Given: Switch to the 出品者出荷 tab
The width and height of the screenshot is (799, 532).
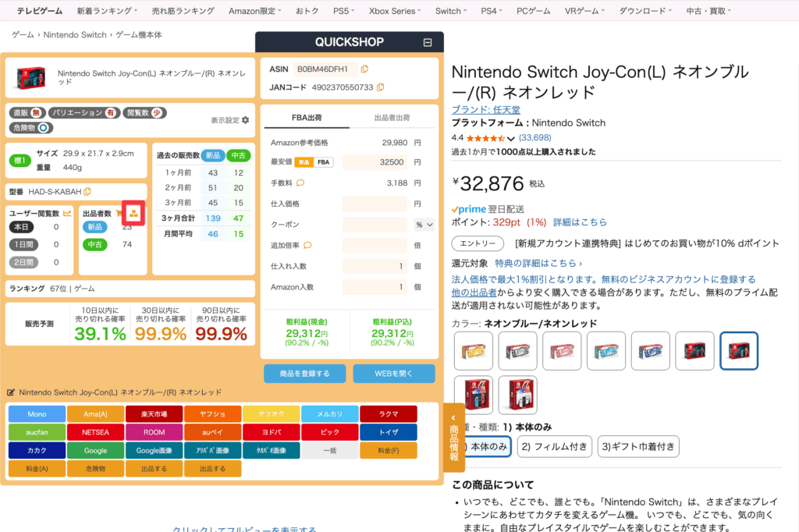Looking at the screenshot, I should 392,118.
